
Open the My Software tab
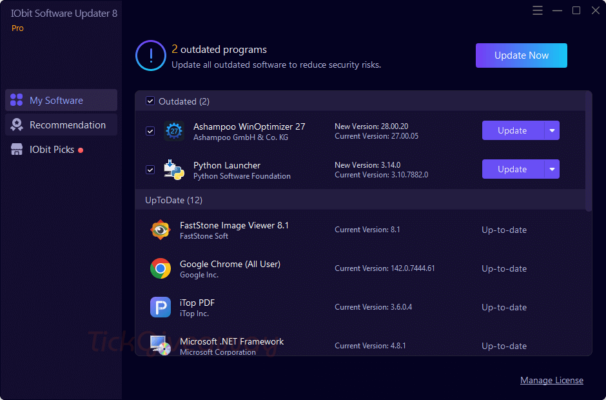point(60,100)
